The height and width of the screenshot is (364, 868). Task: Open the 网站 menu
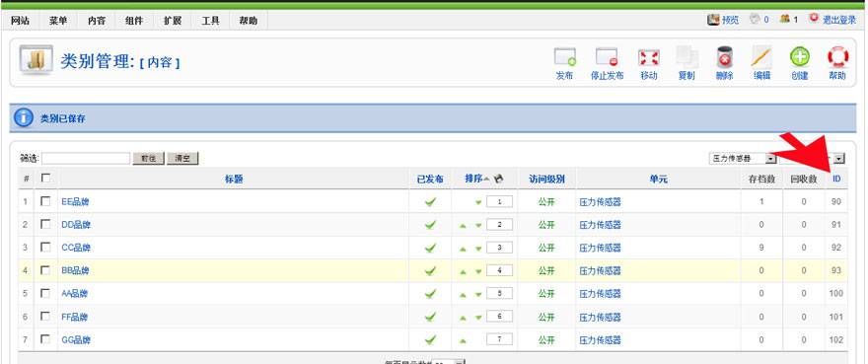coord(20,21)
